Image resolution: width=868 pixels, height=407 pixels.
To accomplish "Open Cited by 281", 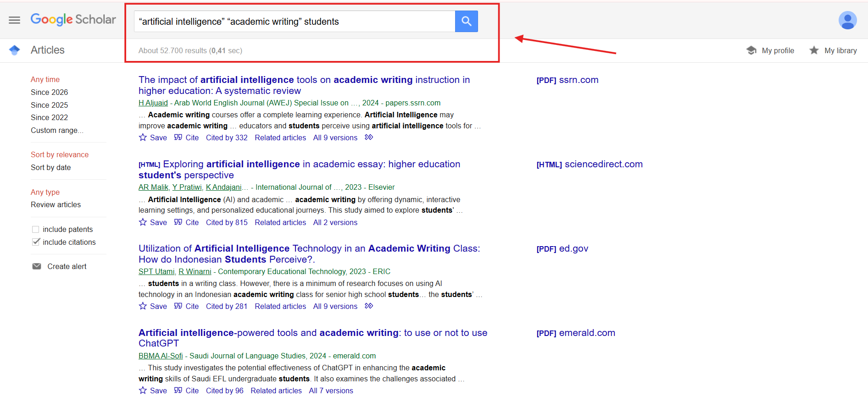I will [227, 306].
